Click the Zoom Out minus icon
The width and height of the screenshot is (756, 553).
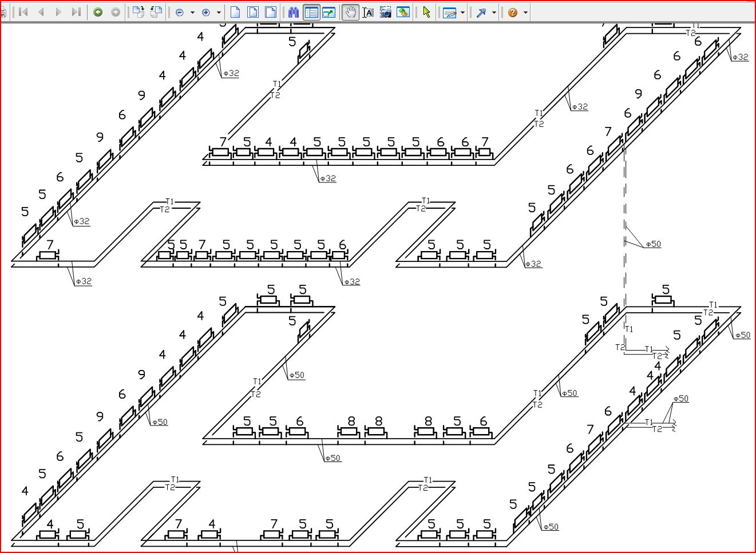180,12
